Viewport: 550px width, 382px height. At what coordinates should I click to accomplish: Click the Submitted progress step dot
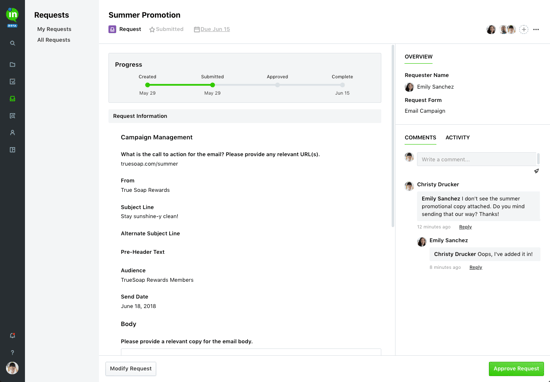[213, 85]
